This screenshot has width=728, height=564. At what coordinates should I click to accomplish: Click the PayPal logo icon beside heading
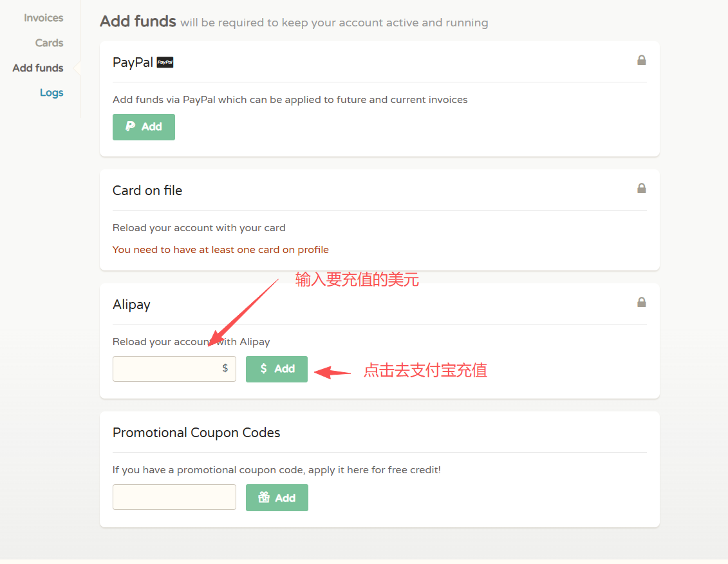[x=165, y=62]
